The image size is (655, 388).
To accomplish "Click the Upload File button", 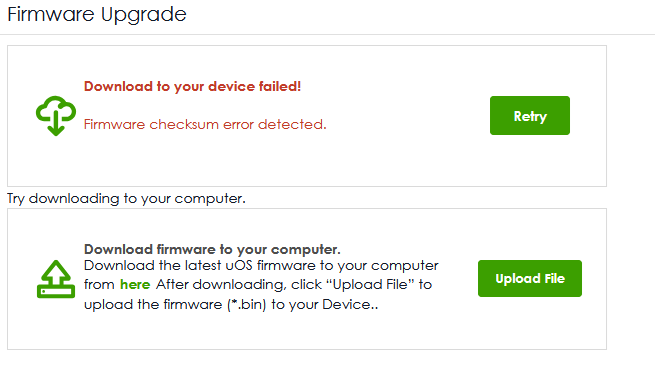I will [x=530, y=279].
